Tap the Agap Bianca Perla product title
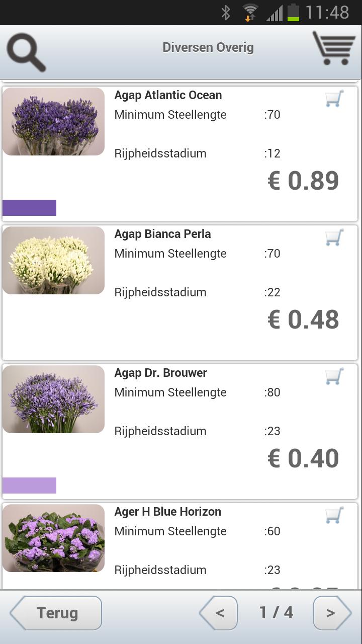This screenshot has height=644, width=362. pos(162,234)
